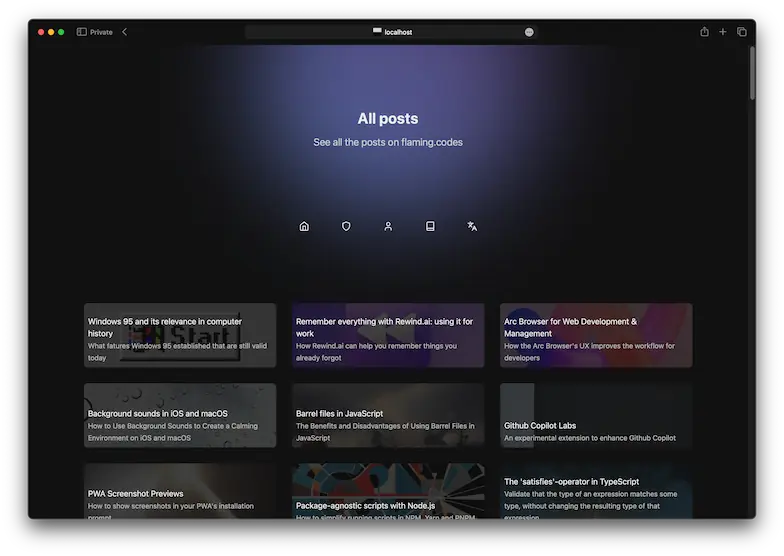Click 'How Rewind.ai can help you remember' description
Image resolution: width=784 pixels, height=556 pixels.
[x=376, y=352]
